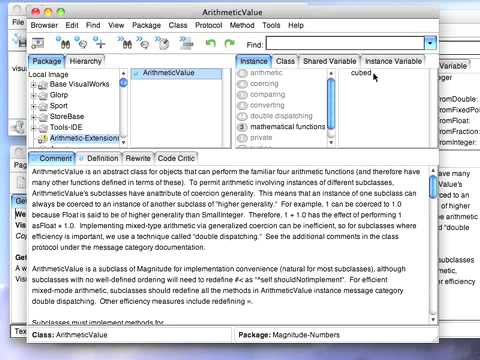
Task: Select the Code Critic tab
Action: (x=176, y=158)
